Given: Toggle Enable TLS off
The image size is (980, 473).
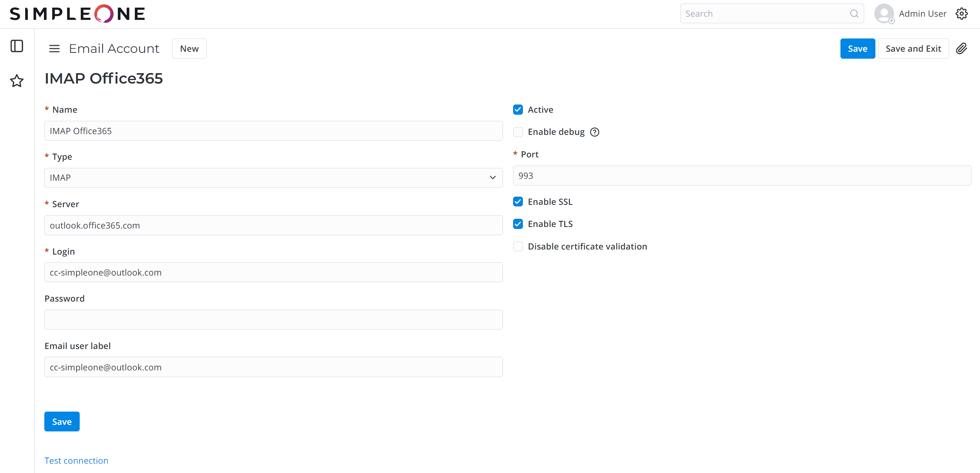Looking at the screenshot, I should click(x=518, y=224).
